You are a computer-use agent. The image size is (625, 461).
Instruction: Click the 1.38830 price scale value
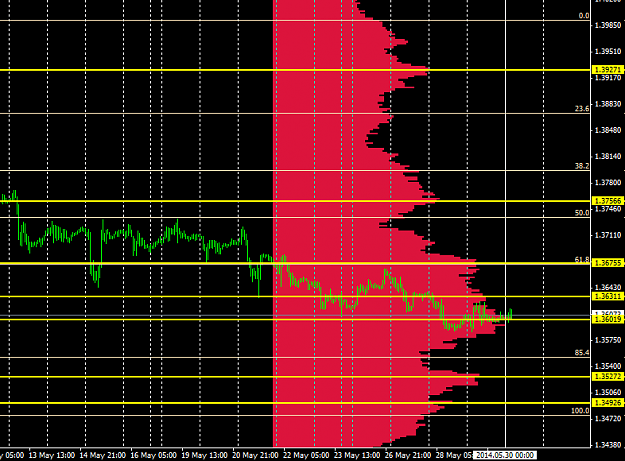point(608,104)
